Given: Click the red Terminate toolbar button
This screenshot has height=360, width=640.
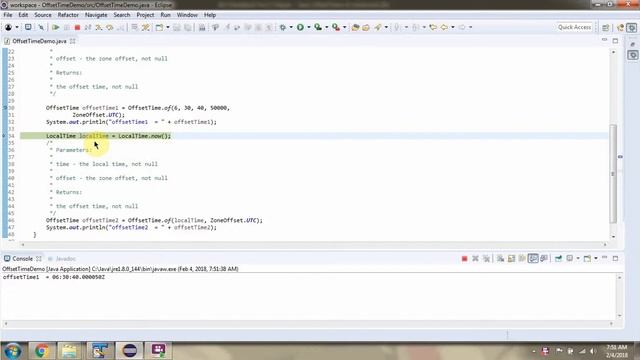Looking at the screenshot, I should tap(77, 27).
